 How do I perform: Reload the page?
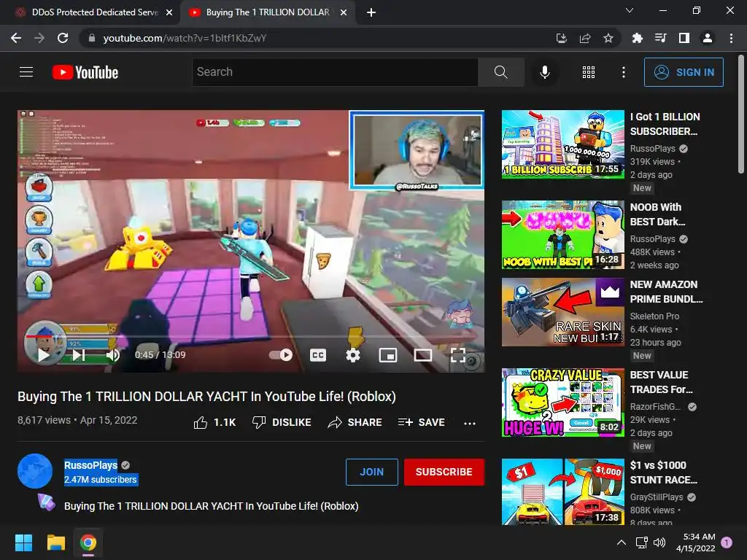(63, 38)
